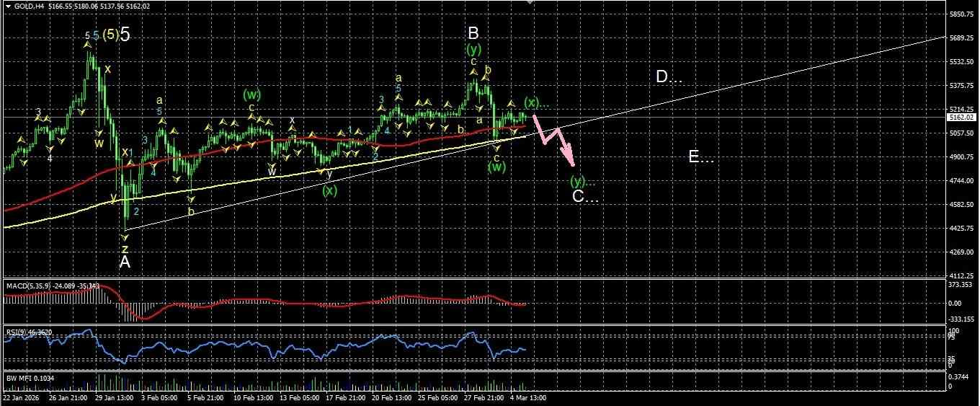Click the large white wave label A

(x=125, y=262)
